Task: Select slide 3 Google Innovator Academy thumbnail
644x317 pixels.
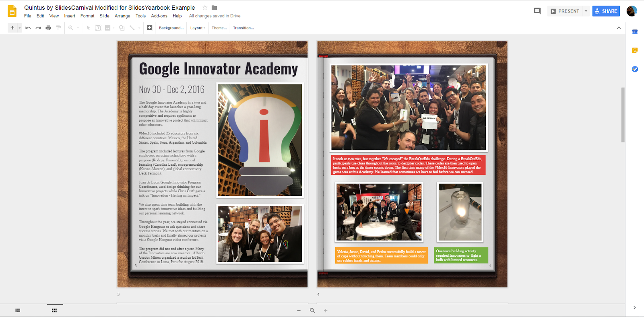Action: [x=213, y=164]
